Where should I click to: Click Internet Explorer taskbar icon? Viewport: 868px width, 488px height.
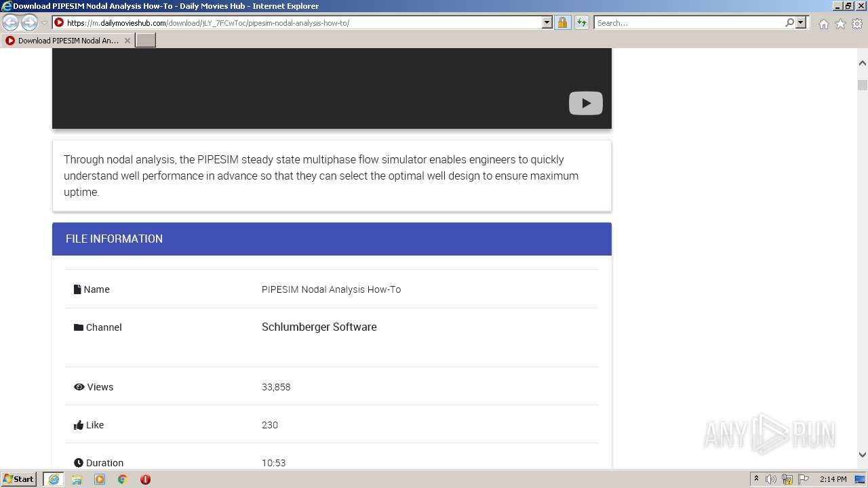54,479
